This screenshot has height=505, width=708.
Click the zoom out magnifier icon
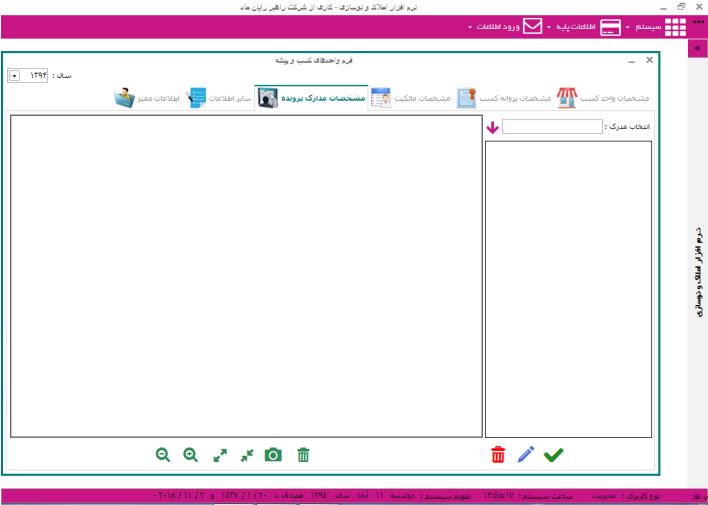tap(162, 455)
